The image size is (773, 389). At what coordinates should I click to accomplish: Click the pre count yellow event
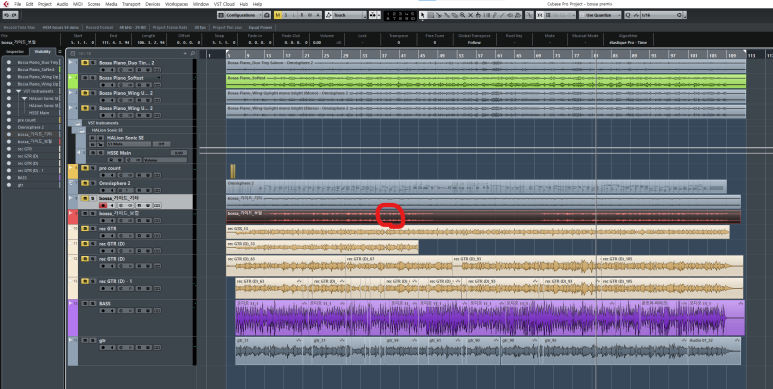(232, 171)
